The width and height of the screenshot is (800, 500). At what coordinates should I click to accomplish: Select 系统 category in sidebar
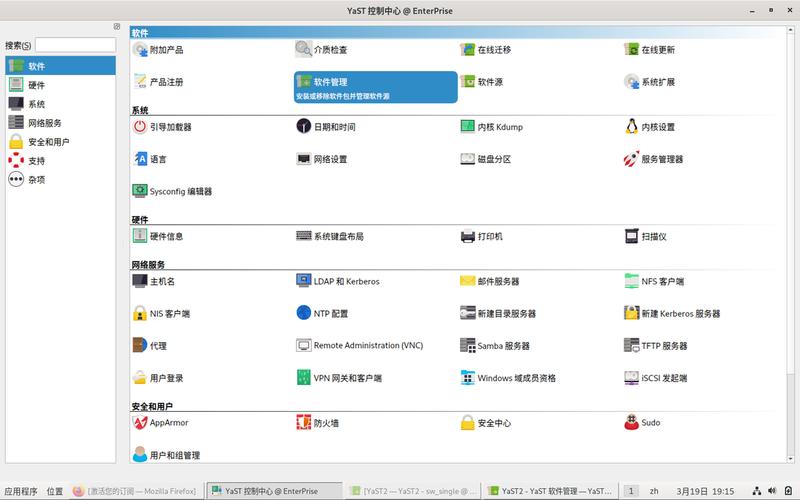(x=61, y=104)
